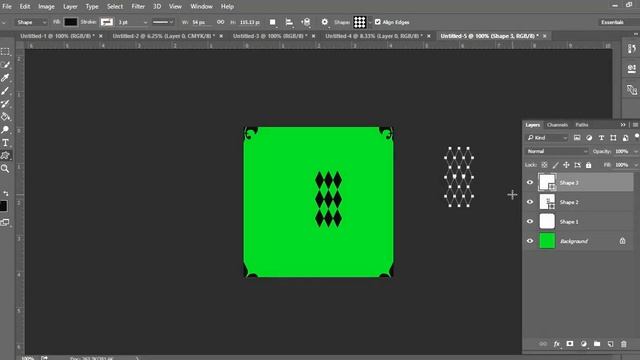The width and height of the screenshot is (640, 360).
Task: Open the File menu
Action: click(7, 7)
